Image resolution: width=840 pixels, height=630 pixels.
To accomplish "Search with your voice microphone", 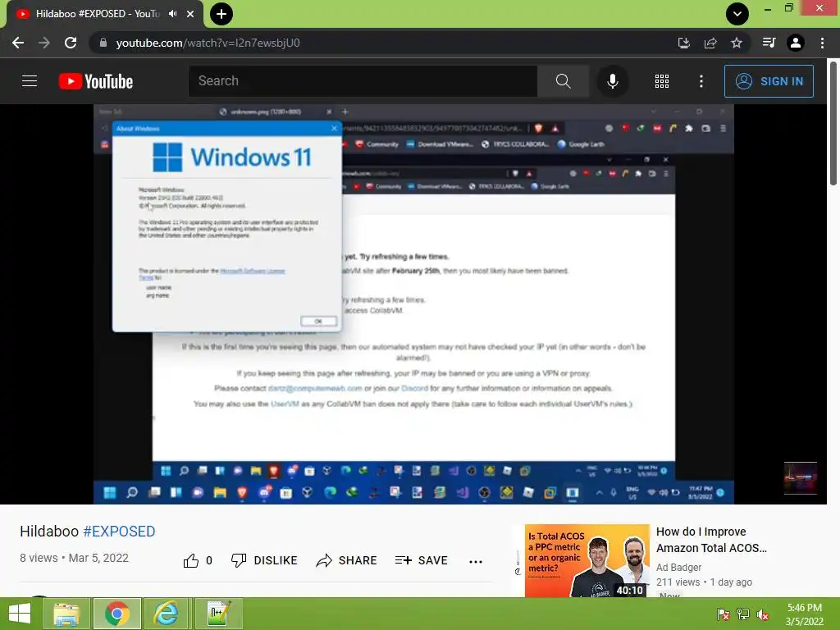I will (x=612, y=81).
